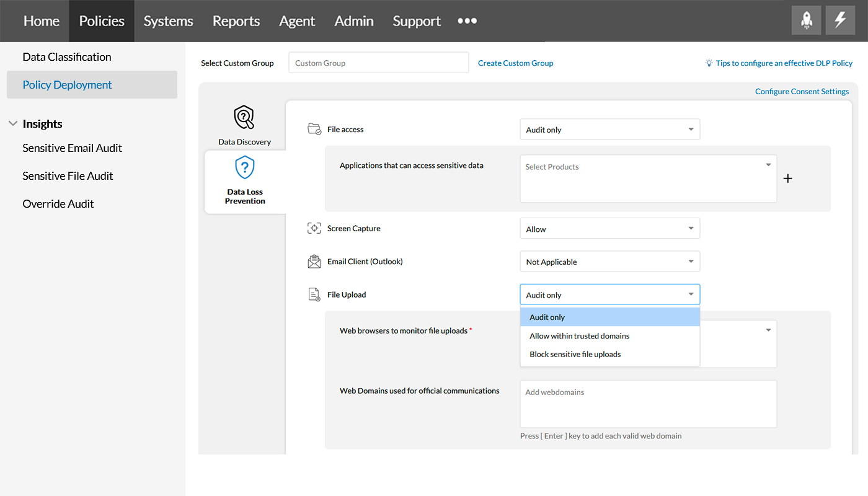The width and height of the screenshot is (868, 496).
Task: Go to Sensitive File Audit
Action: (68, 176)
